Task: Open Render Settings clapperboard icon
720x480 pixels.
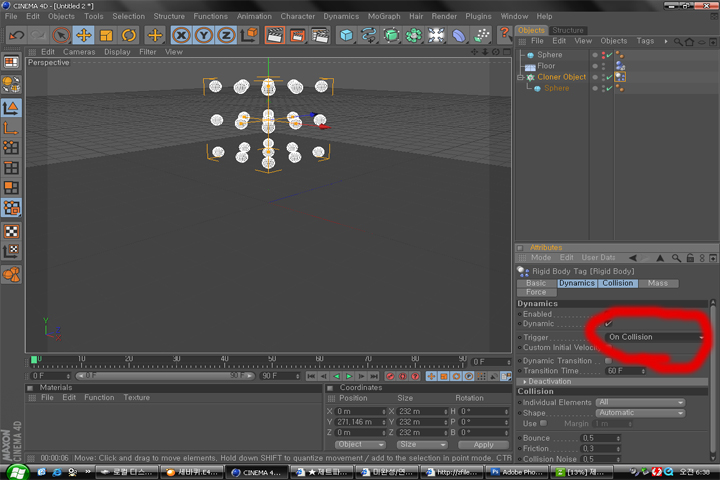Action: click(x=320, y=35)
